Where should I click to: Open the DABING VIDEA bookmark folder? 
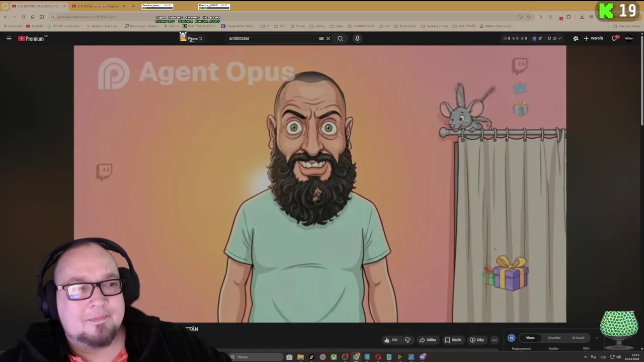pyautogui.click(x=361, y=26)
